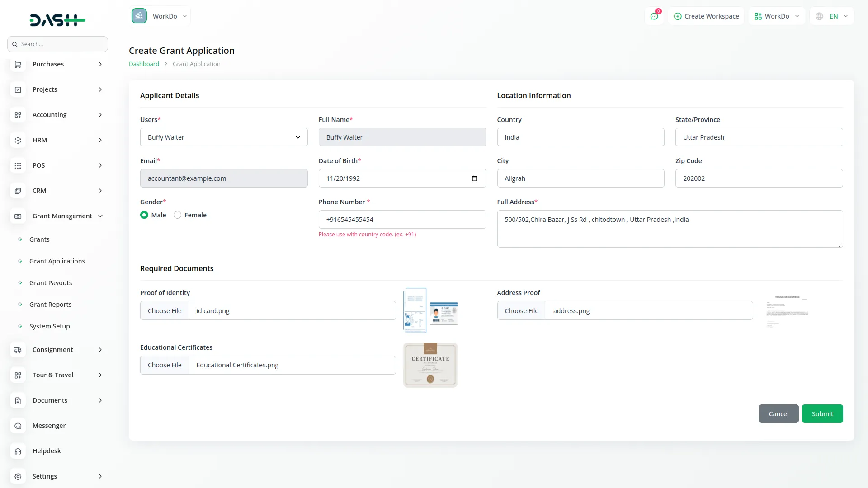Switch to Grant Payouts in sidebar
868x488 pixels.
coord(50,282)
